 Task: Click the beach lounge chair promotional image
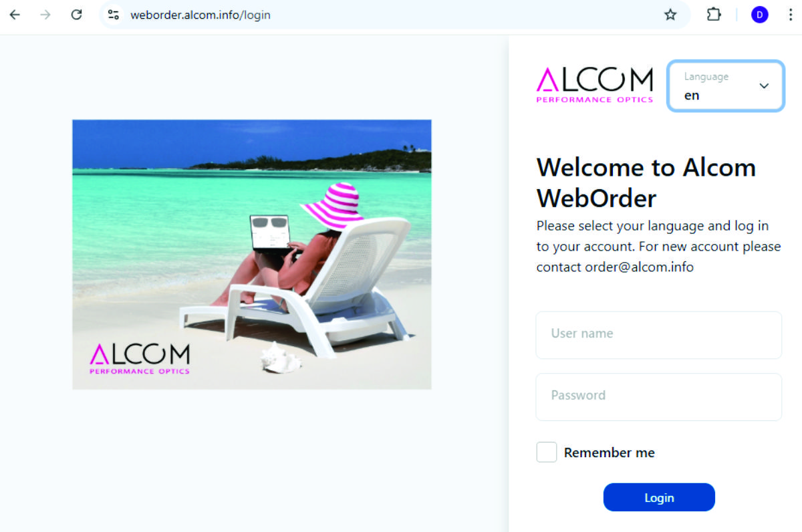252,254
